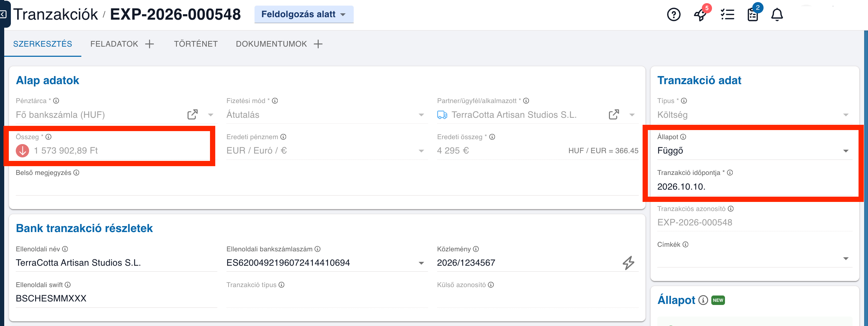Open the help question mark icon
This screenshot has height=326, width=868.
click(673, 15)
